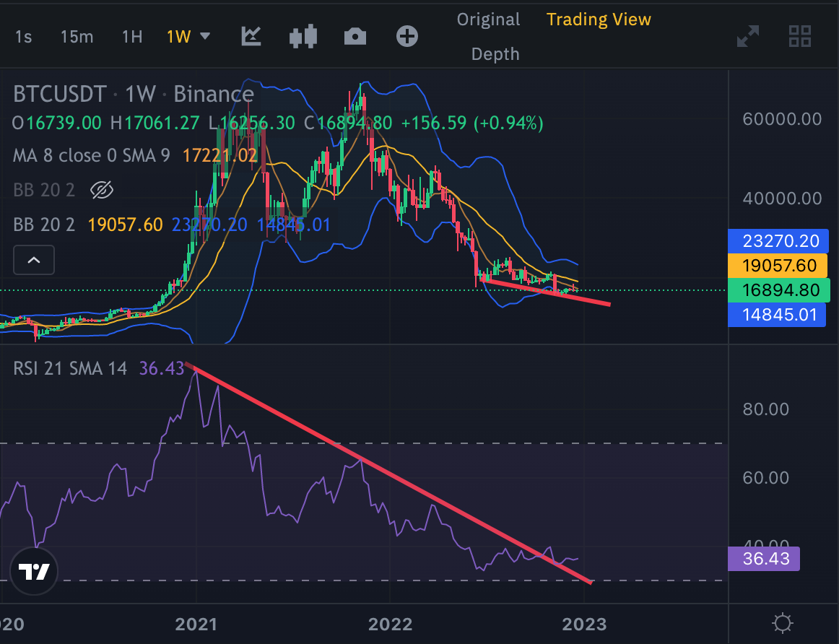Click the 14845.01 lower band price label
Screen dimensions: 839x644
778,315
